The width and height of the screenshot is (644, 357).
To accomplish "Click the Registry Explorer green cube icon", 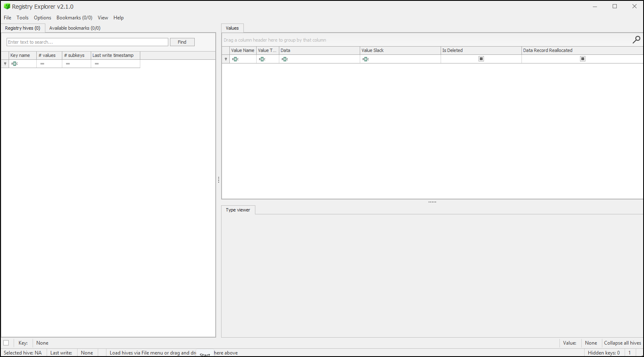I will pos(7,7).
